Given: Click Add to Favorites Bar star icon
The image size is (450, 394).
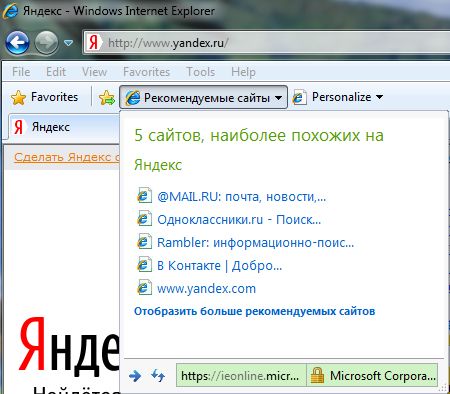Looking at the screenshot, I should tap(107, 98).
